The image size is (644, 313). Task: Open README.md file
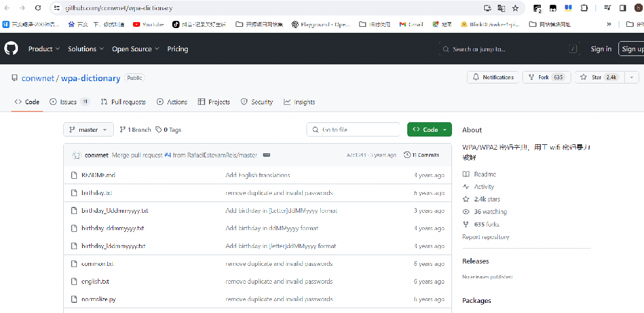point(98,175)
